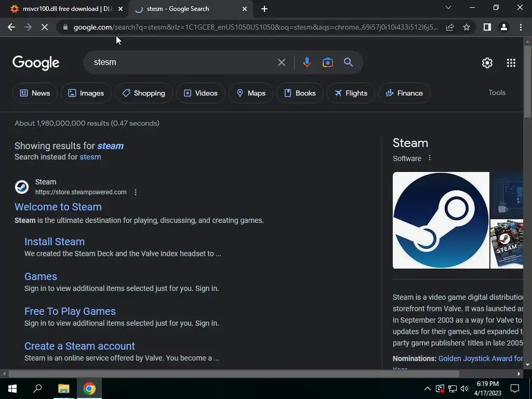Image resolution: width=532 pixels, height=399 pixels.
Task: Open Golden Joystick Award nomination link
Action: pyautogui.click(x=481, y=358)
